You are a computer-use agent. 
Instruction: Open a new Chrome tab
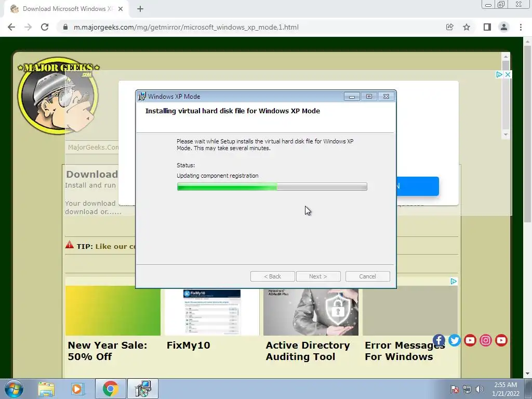140,9
